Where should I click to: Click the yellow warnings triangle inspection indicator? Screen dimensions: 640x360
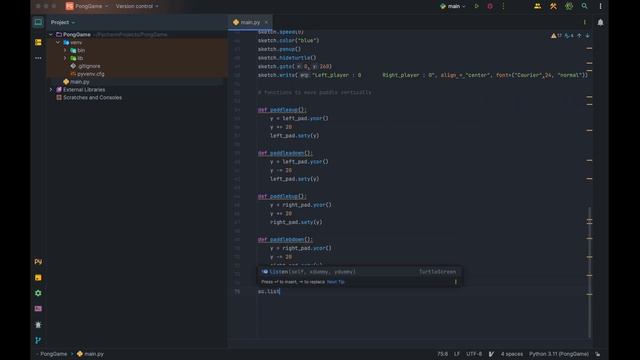[556, 36]
